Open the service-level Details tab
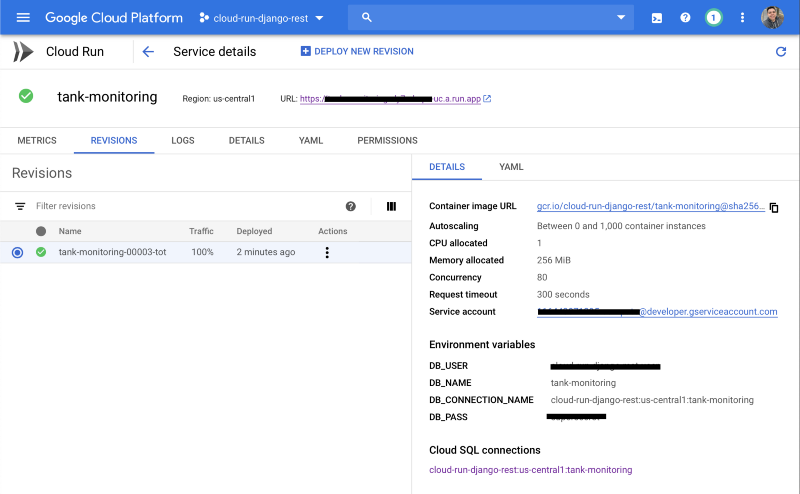Screen dimensions: 800x494 coord(246,140)
